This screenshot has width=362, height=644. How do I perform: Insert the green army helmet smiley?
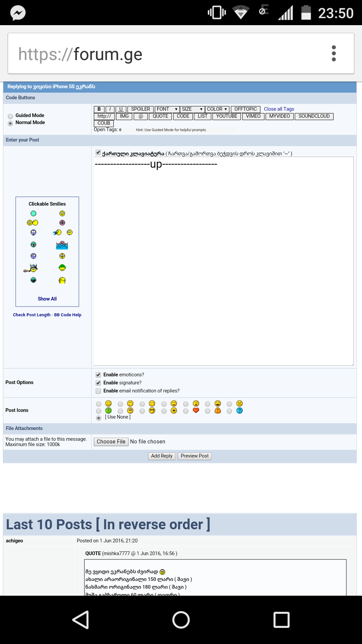(62, 268)
